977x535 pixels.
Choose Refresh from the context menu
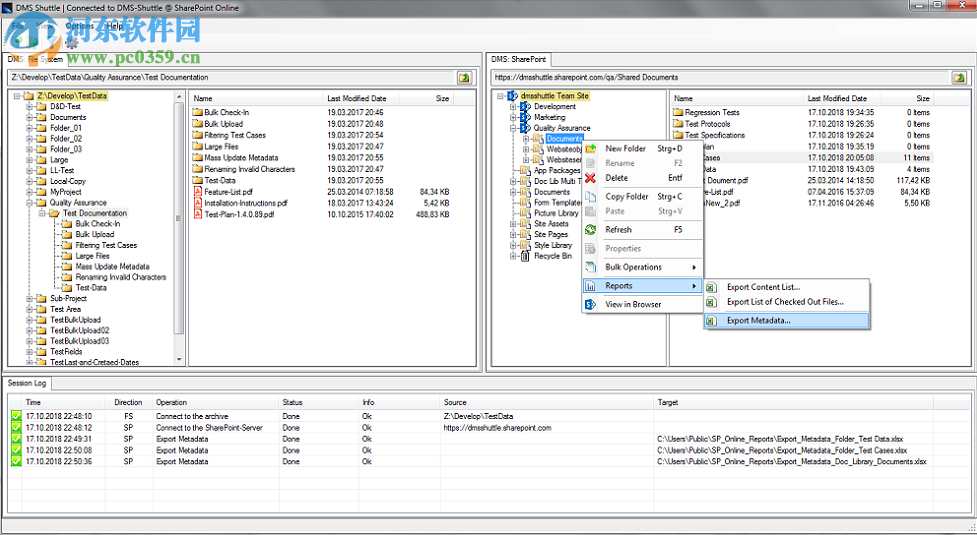[642, 229]
